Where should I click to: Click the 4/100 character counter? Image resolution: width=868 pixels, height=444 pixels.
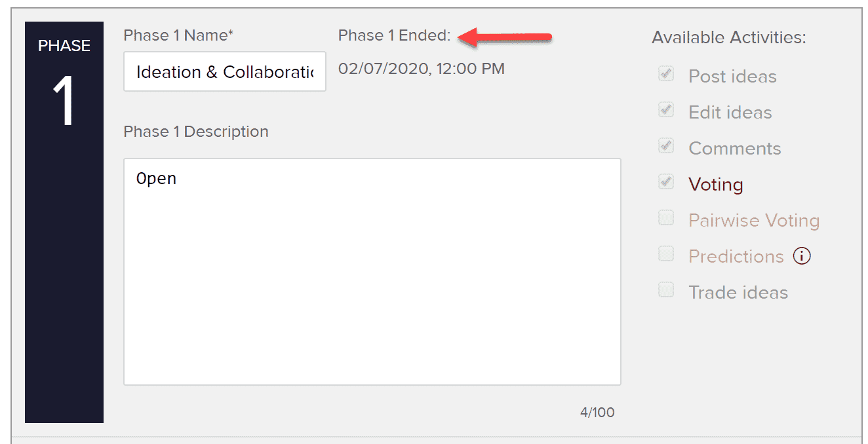coord(597,412)
